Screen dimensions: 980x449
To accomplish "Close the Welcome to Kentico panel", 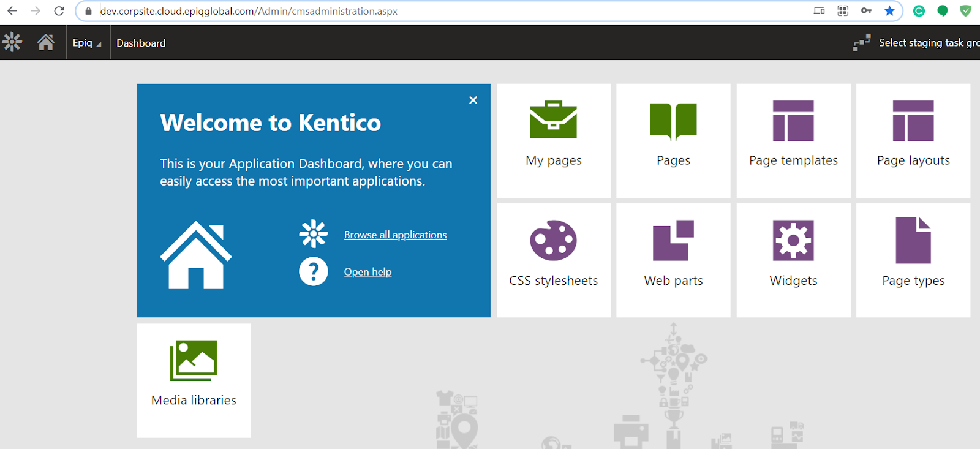I will (473, 100).
